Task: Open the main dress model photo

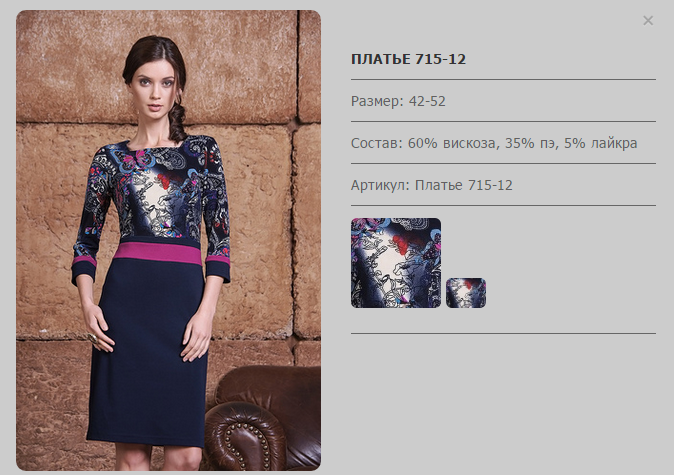Action: pyautogui.click(x=168, y=240)
